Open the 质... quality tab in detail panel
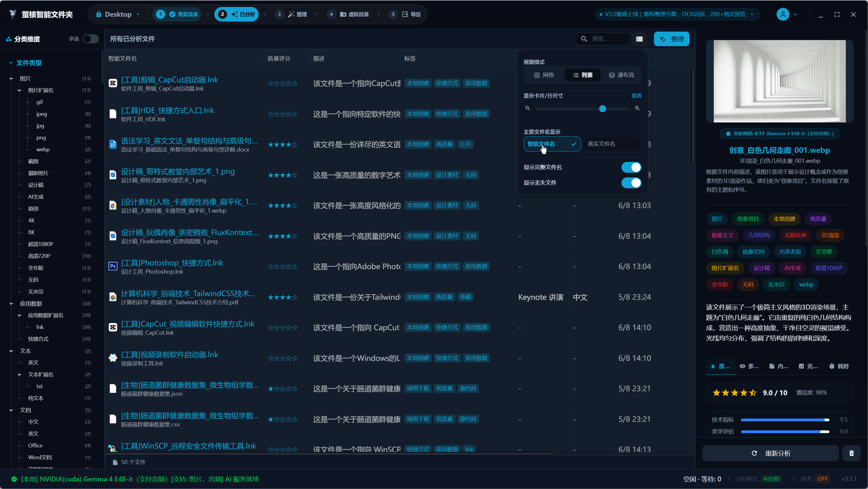 pos(720,366)
